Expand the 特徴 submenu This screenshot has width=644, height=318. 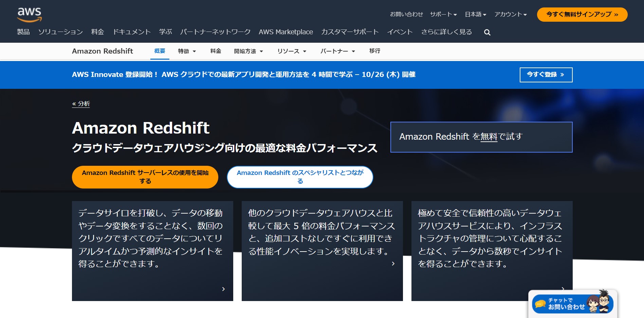click(187, 51)
